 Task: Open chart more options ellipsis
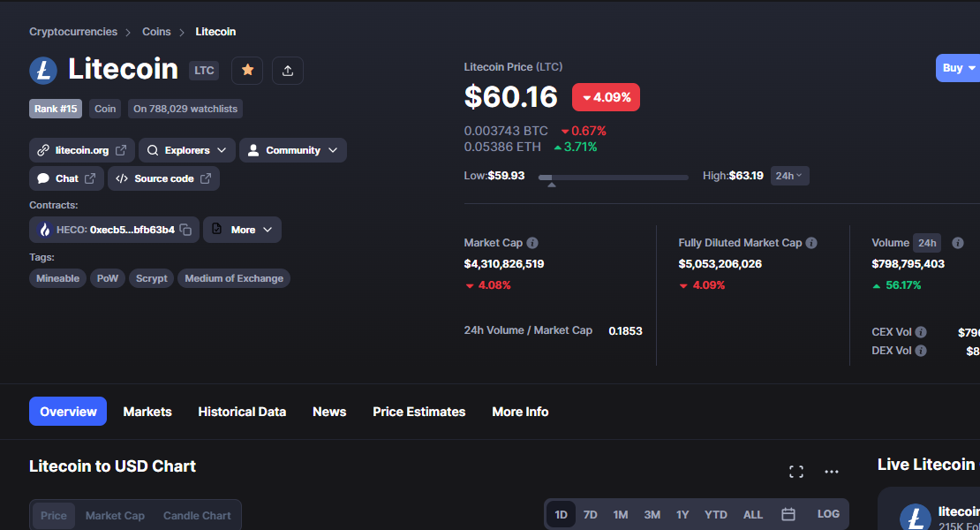832,472
